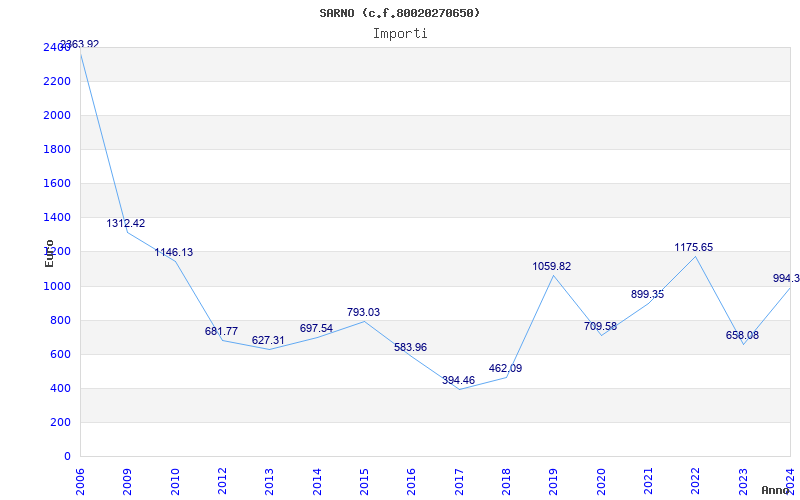Click the 1000 y-axis tick value
Screen dimensions: 800x500
(57, 286)
